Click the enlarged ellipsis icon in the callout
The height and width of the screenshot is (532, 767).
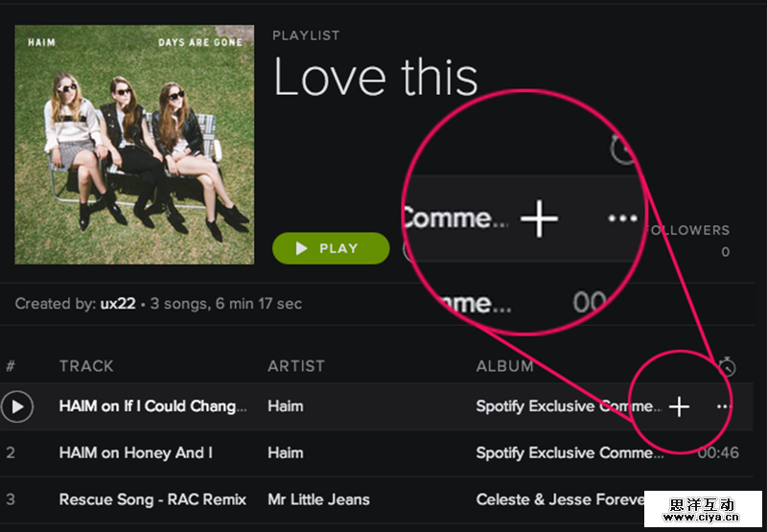622,220
